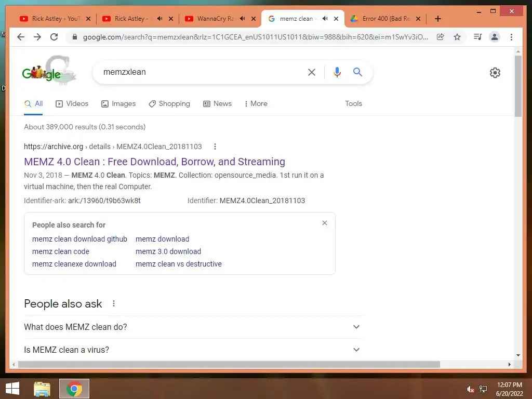
Task: View site info via the lock icon
Action: (75, 37)
